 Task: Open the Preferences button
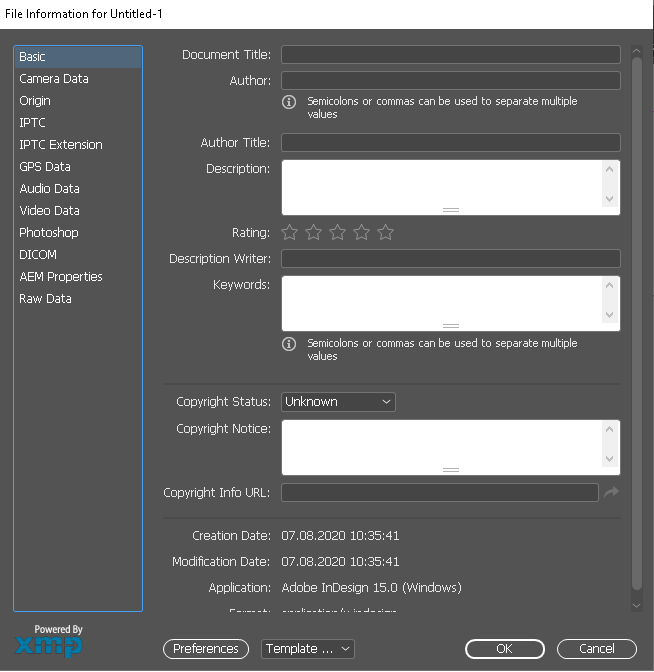click(x=206, y=649)
